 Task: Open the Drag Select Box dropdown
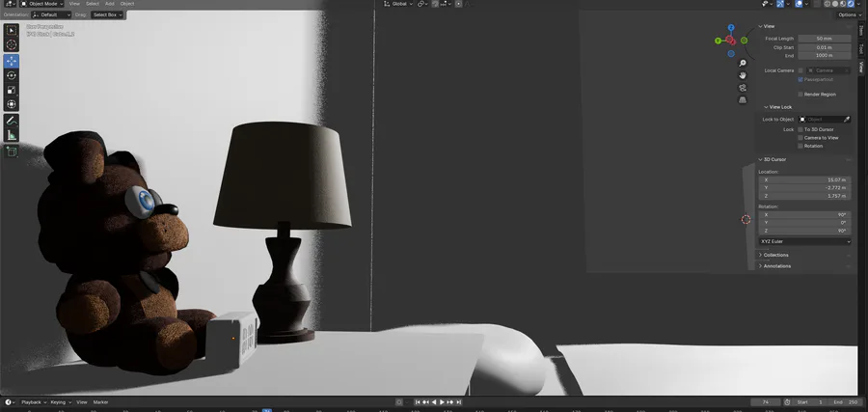coord(107,14)
